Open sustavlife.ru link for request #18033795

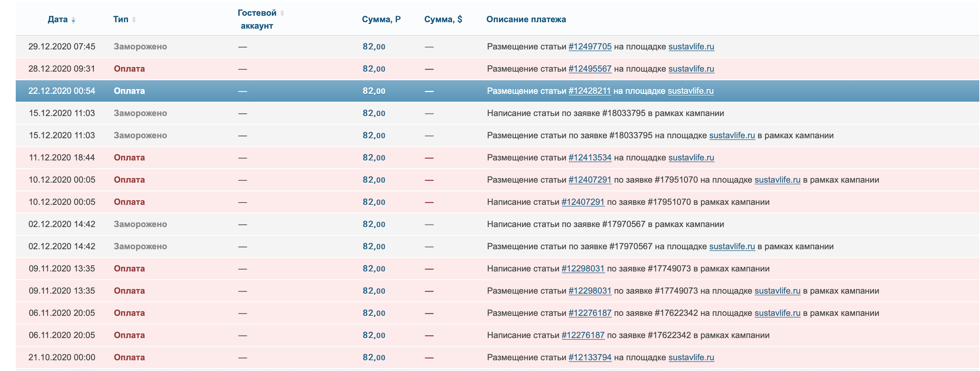(x=732, y=135)
